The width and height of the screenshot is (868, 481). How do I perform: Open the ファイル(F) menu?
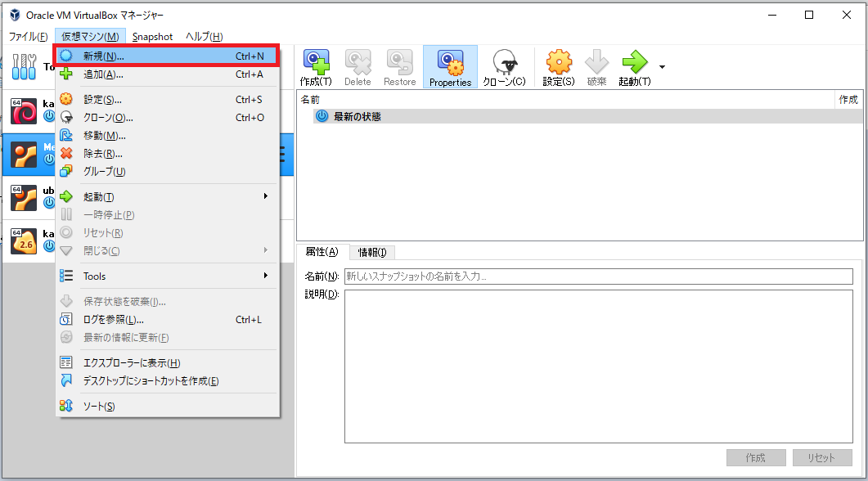29,37
